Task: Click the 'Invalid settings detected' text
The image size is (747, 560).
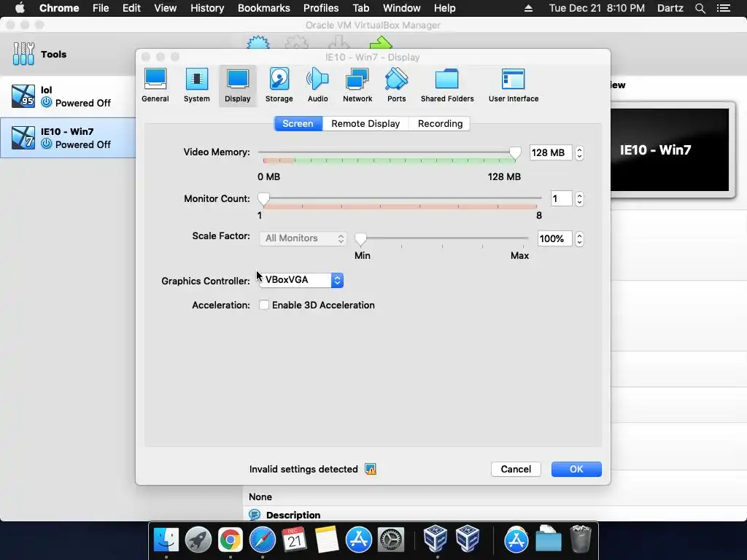Action: tap(303, 469)
